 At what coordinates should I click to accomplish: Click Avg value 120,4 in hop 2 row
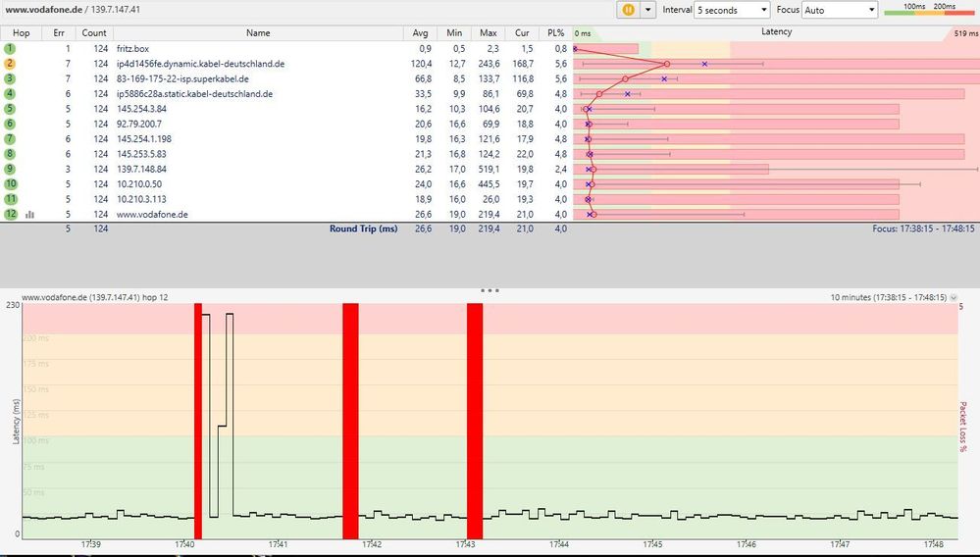click(421, 64)
